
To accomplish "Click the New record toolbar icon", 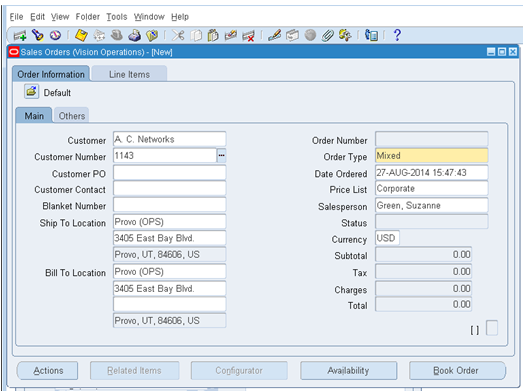I will coord(20,35).
